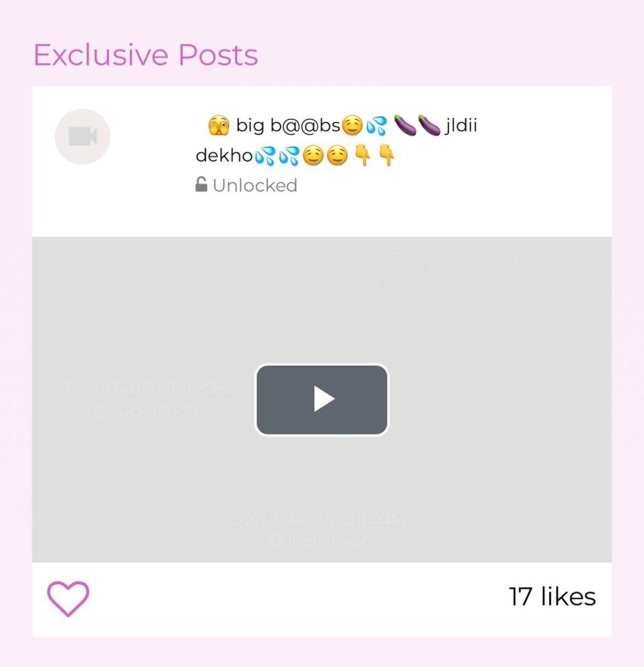Select the Unlocked status label
The image size is (644, 667).
coord(255,185)
